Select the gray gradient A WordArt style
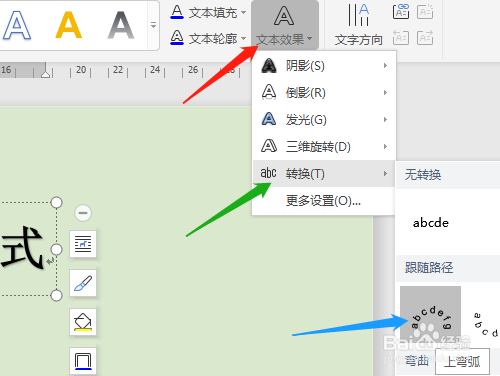The height and width of the screenshot is (376, 500). 121,25
